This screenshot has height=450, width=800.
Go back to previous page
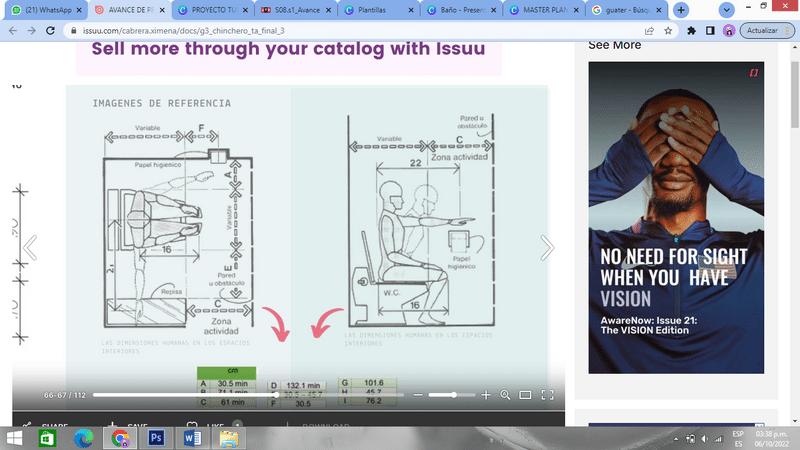[x=13, y=31]
